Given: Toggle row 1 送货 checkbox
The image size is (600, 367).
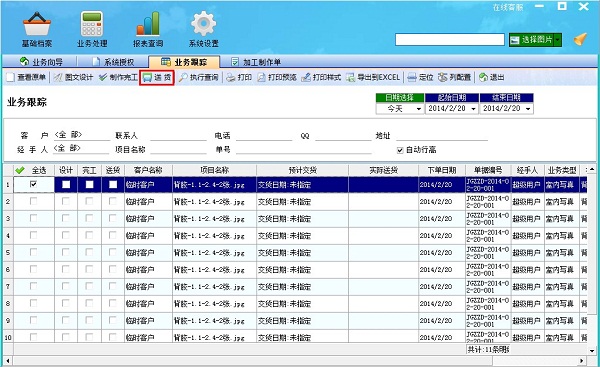Looking at the screenshot, I should coord(113,184).
